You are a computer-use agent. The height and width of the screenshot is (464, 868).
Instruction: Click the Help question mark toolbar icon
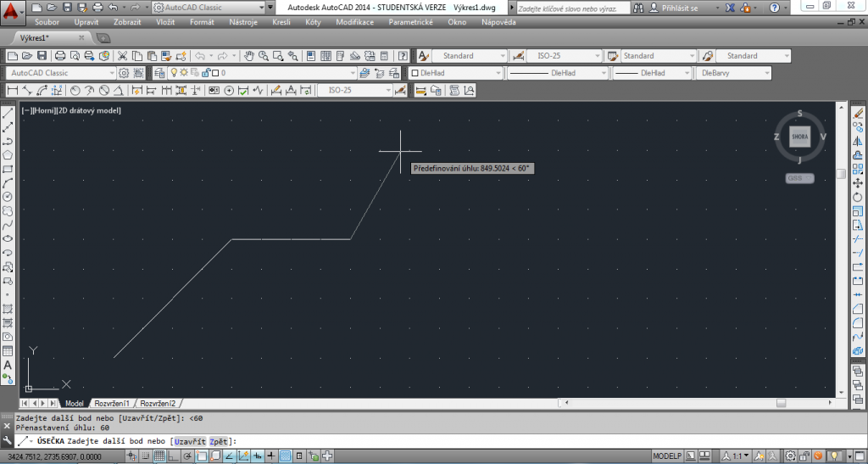click(403, 56)
